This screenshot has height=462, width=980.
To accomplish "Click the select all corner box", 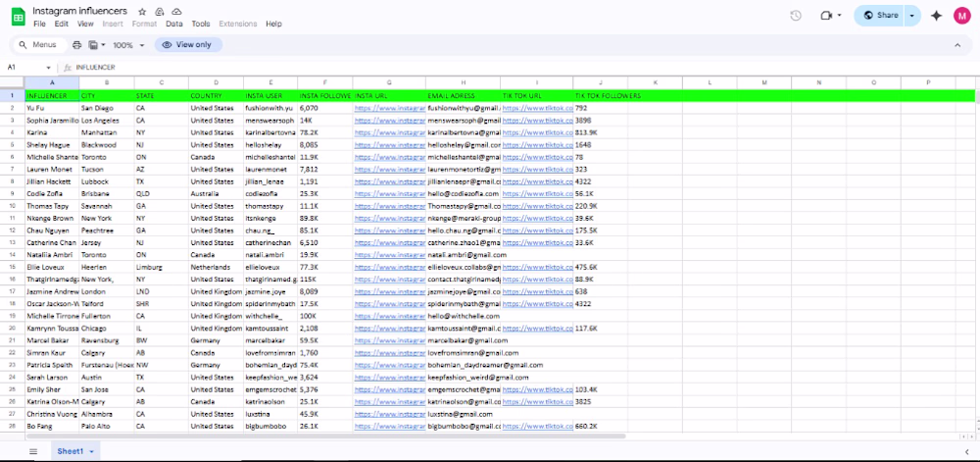I will [12, 82].
